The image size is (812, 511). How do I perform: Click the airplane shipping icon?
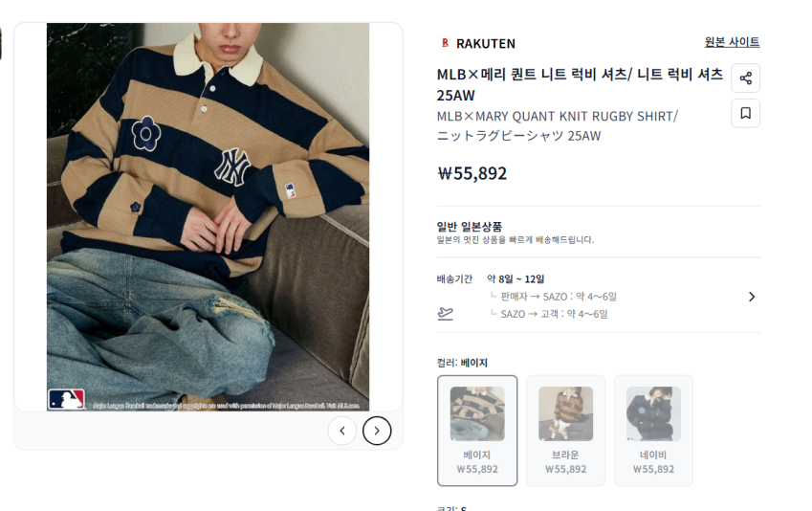445,314
